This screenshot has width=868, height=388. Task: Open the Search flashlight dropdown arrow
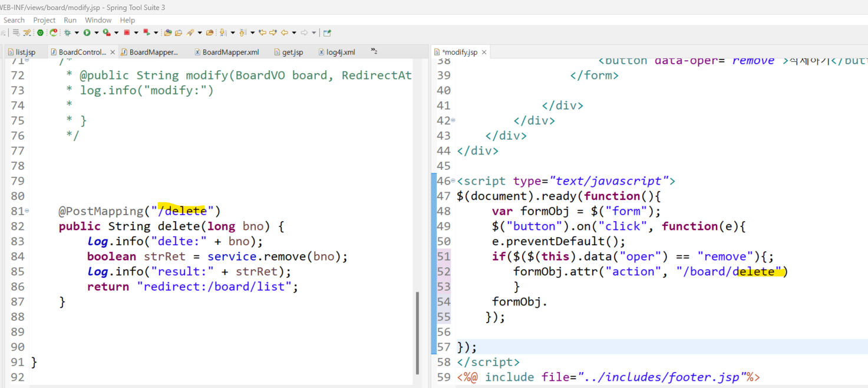click(x=200, y=33)
